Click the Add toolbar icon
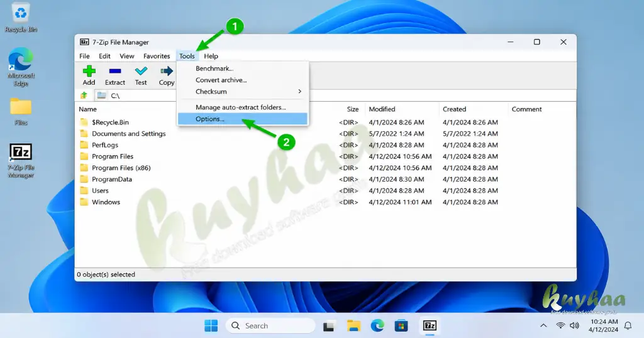Image resolution: width=644 pixels, height=338 pixels. 89,72
